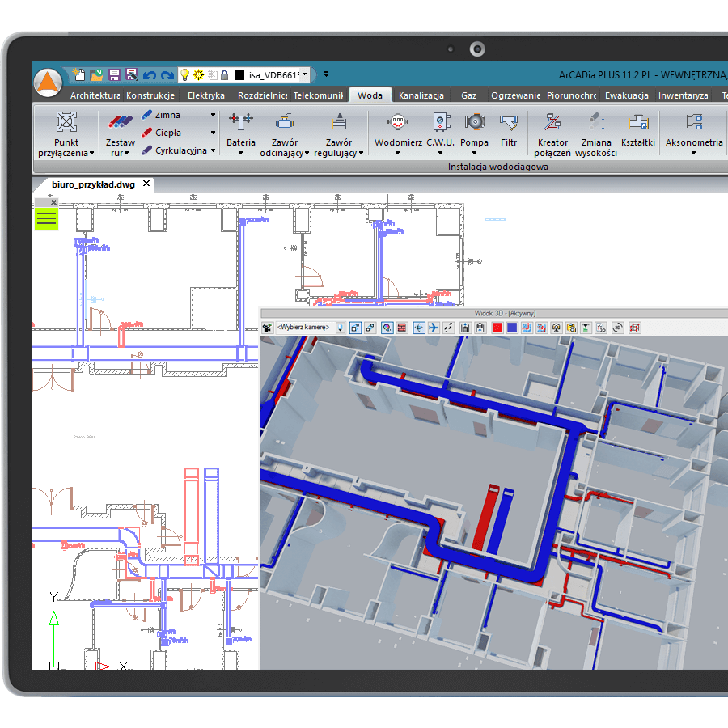Click the yellow camera snapshot icon in 3D toolbar

pos(572,328)
